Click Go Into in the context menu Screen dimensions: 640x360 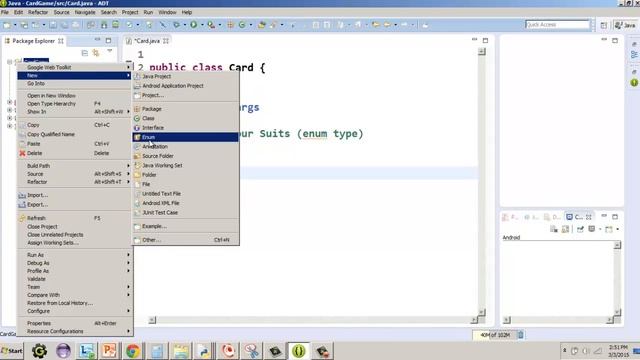75,84
